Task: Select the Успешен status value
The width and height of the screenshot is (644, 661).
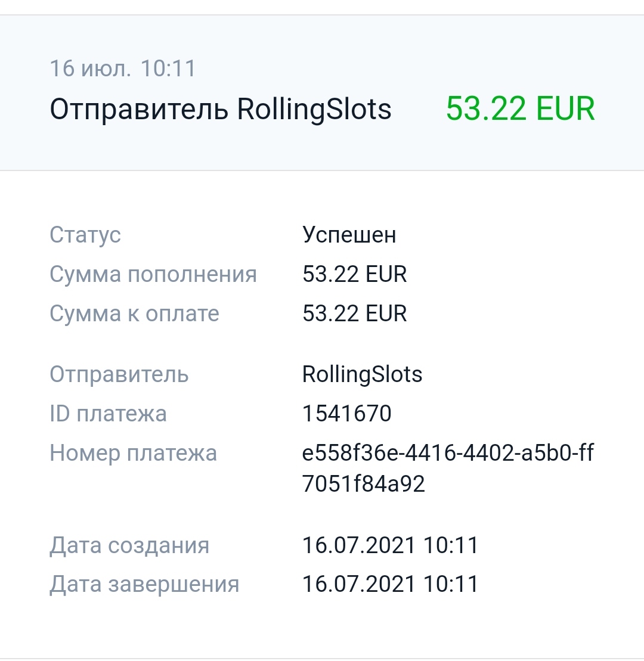Action: click(349, 235)
